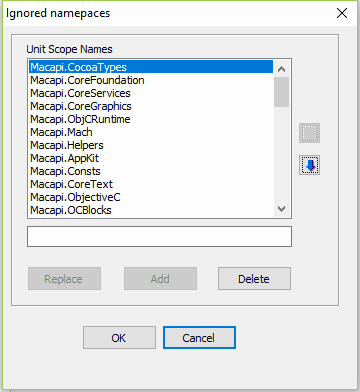Click the move item down arrow button
This screenshot has height=392, width=360.
309,165
